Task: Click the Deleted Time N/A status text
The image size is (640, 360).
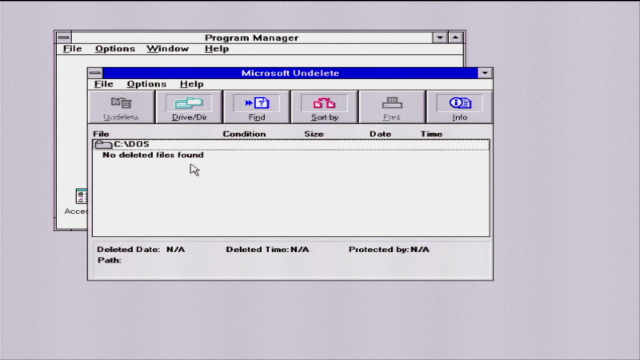Action: tap(267, 249)
